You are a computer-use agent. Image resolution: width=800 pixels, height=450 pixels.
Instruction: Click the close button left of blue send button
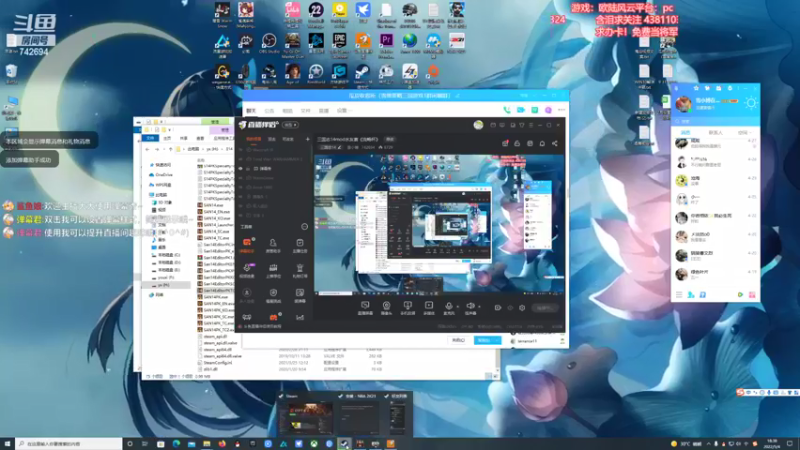[458, 340]
